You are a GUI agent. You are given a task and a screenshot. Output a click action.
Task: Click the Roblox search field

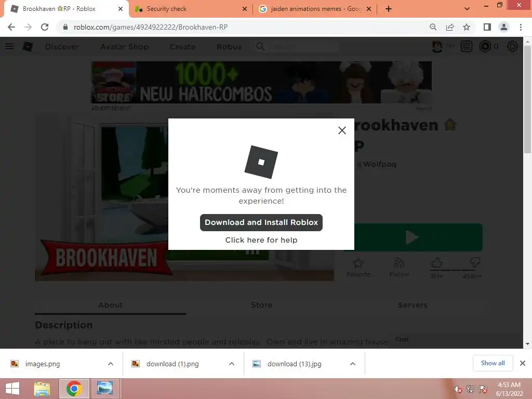(297, 46)
